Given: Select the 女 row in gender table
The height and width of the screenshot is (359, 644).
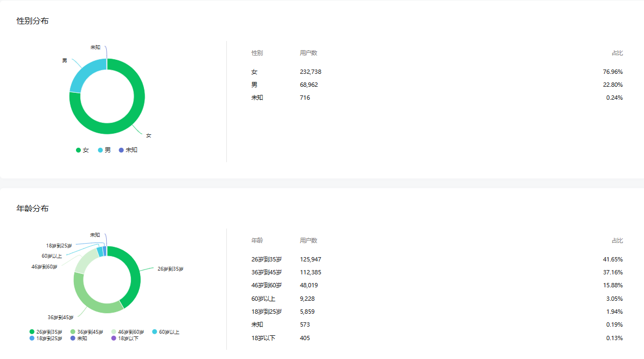Looking at the screenshot, I should 437,72.
